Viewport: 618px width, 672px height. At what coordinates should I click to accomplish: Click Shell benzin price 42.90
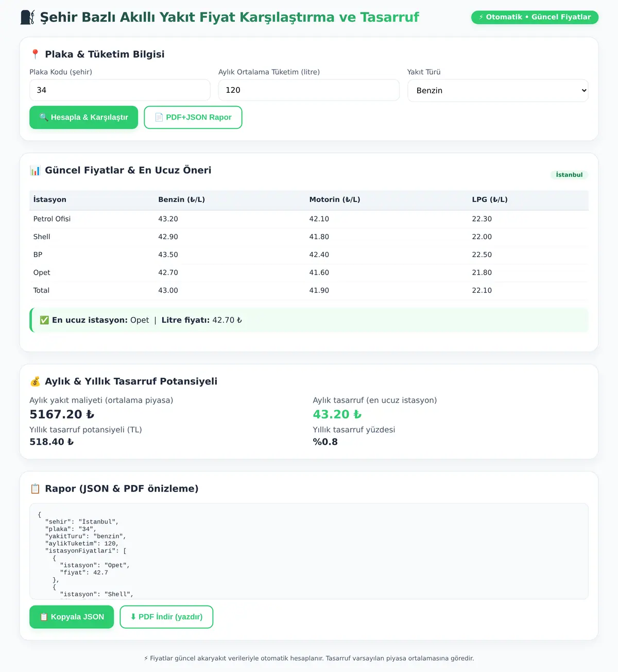click(168, 237)
